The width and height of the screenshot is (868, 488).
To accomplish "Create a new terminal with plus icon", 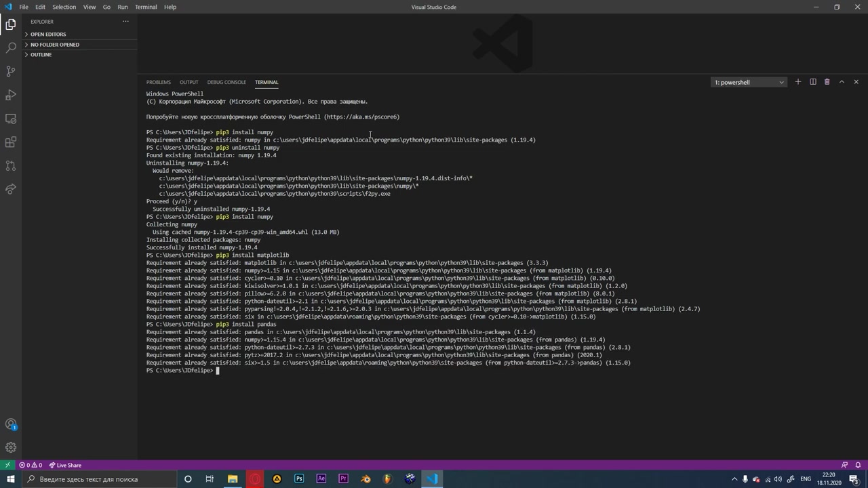I will tap(798, 82).
